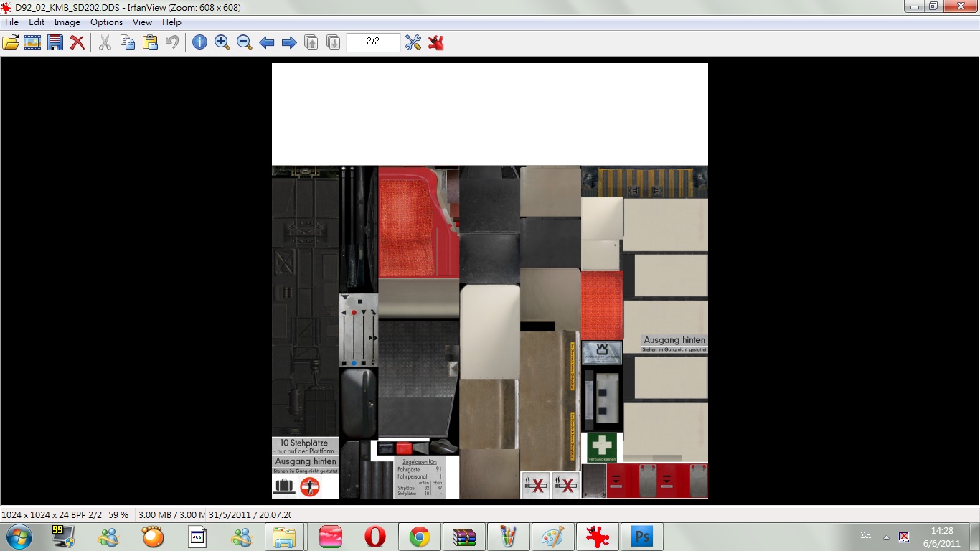Viewport: 980px width, 551px height.
Task: Click the Cut scissors icon
Action: (x=105, y=42)
